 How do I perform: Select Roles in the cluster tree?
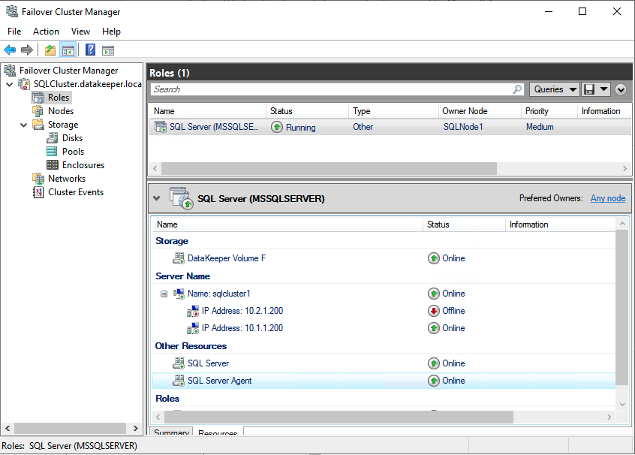(59, 98)
